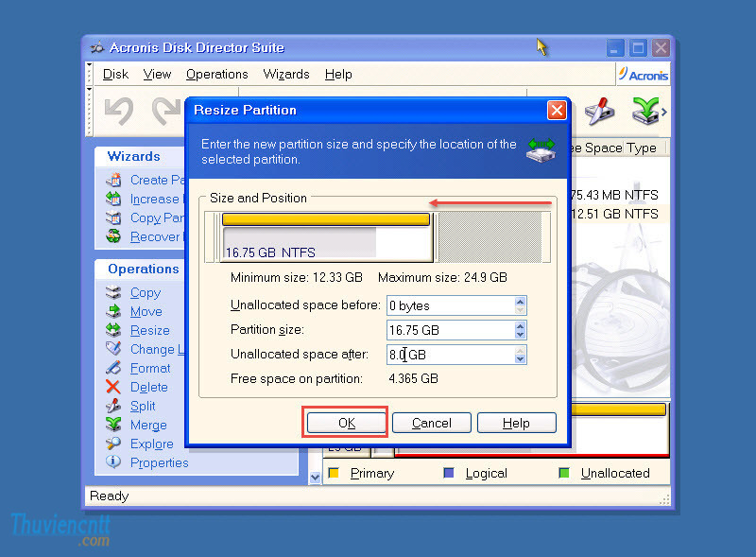
Task: Increase Partition size with up arrow
Action: tap(520, 326)
